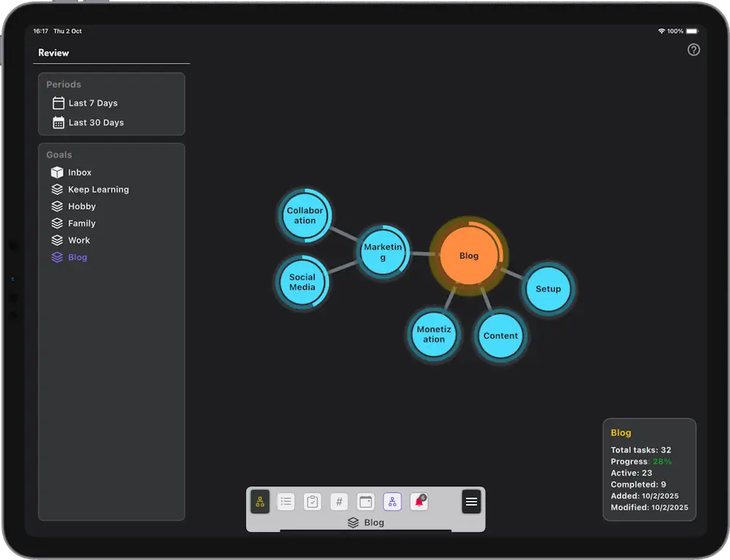Open the Inbox goal

pyautogui.click(x=80, y=173)
